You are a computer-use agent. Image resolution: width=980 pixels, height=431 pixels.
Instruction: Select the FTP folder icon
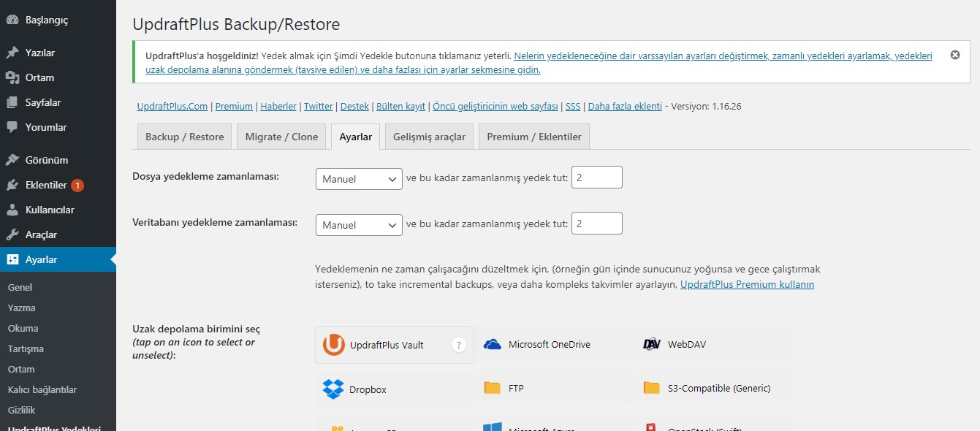[492, 389]
